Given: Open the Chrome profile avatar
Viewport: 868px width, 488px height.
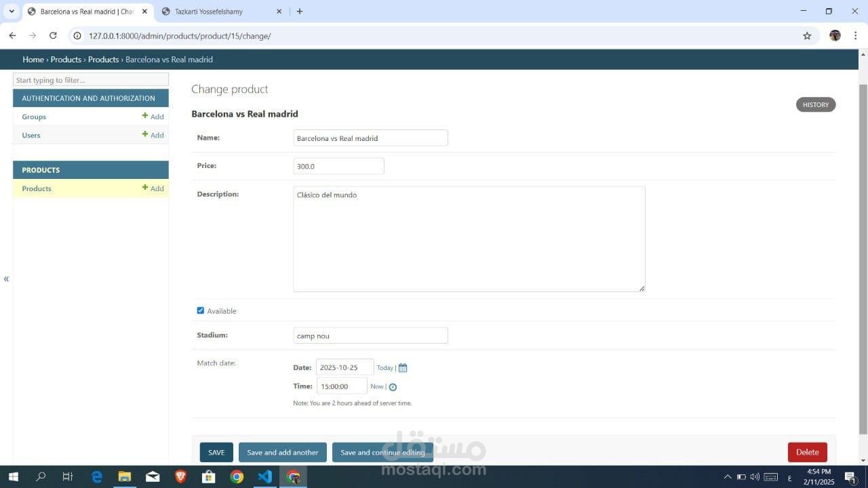Looking at the screenshot, I should point(835,35).
